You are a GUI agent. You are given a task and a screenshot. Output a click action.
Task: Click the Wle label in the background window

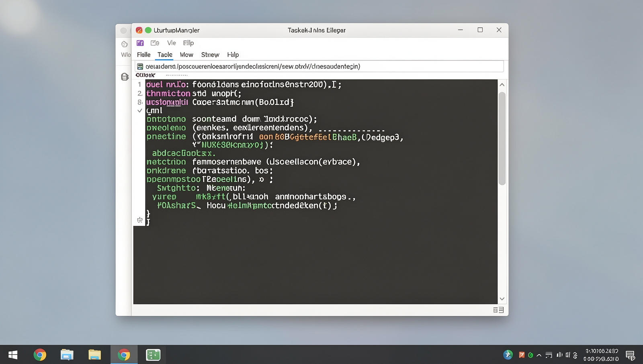point(126,55)
